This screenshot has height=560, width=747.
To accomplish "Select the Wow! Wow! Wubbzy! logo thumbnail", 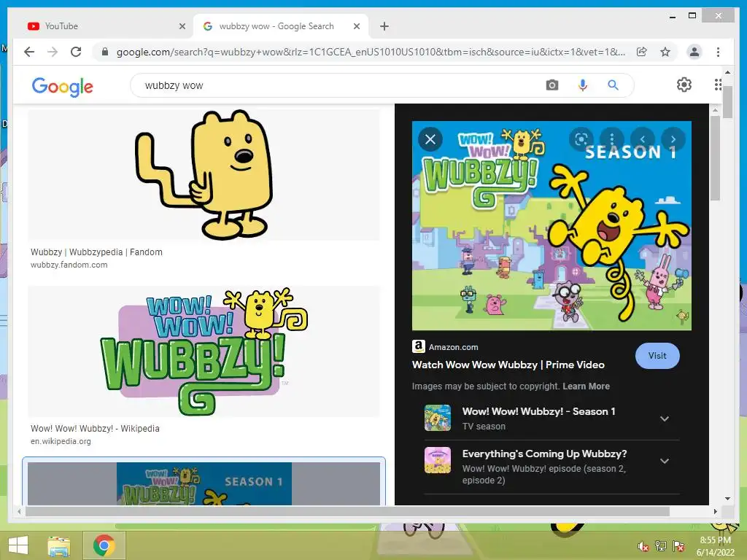I will click(x=204, y=351).
